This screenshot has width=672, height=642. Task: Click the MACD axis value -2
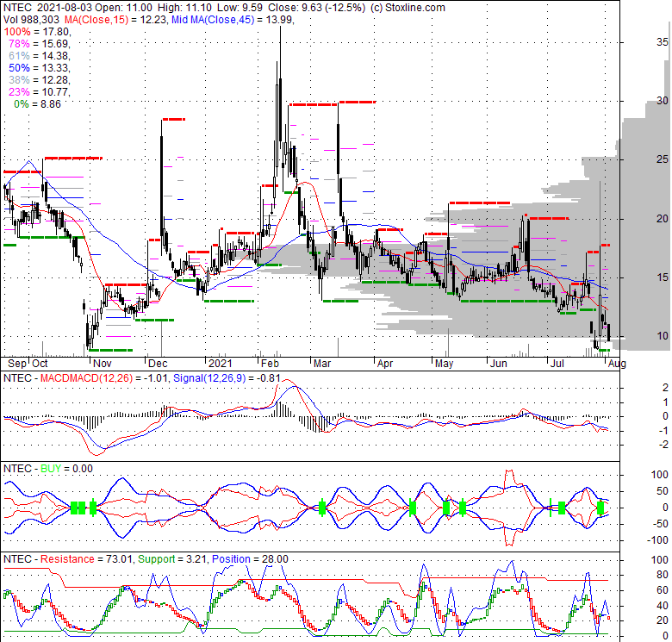point(663,445)
